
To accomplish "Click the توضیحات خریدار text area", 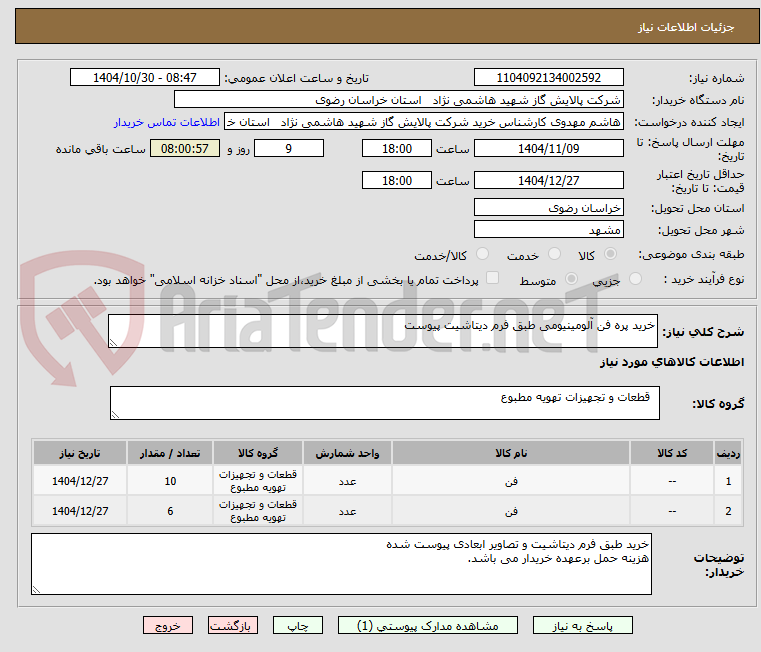I will pos(341,564).
